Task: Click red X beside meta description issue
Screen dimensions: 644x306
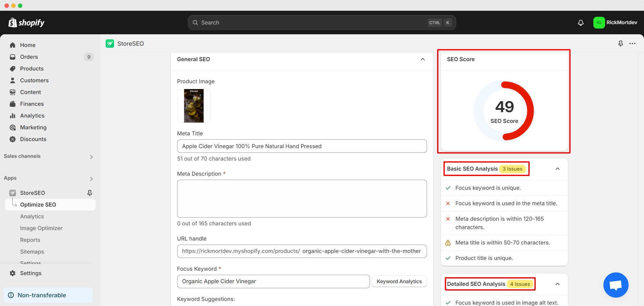Action: coord(448,219)
